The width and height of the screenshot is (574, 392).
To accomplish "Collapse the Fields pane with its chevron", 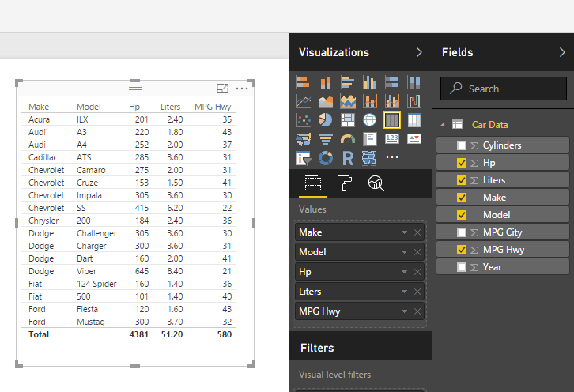I will click(x=562, y=52).
